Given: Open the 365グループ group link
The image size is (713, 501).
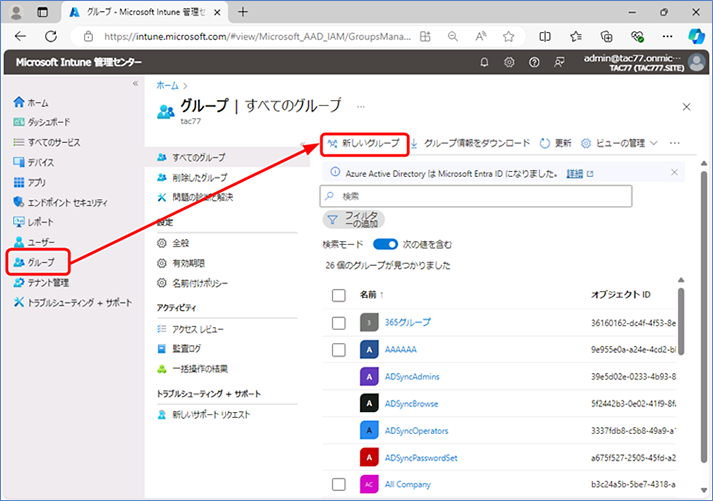Looking at the screenshot, I should tap(407, 322).
